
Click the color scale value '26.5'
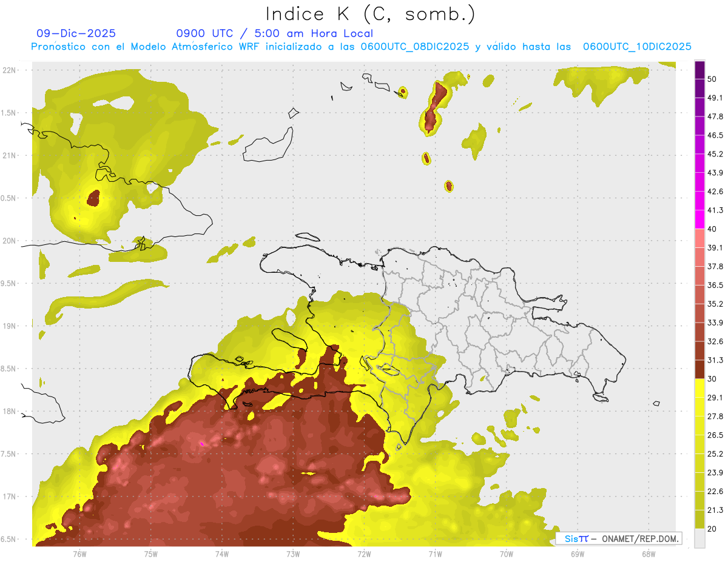click(x=716, y=436)
